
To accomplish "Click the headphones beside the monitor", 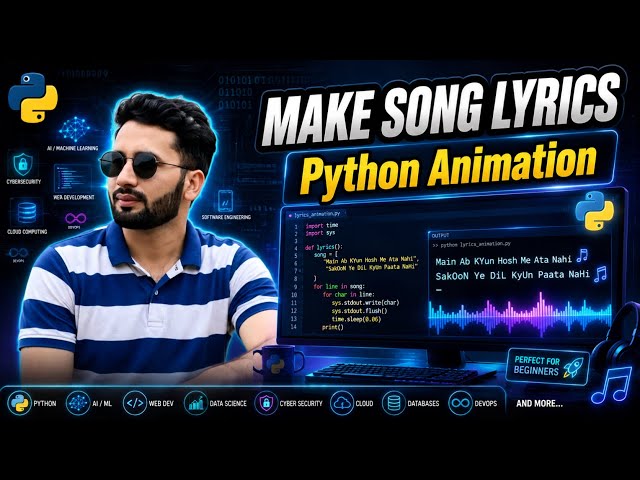I will (616, 339).
